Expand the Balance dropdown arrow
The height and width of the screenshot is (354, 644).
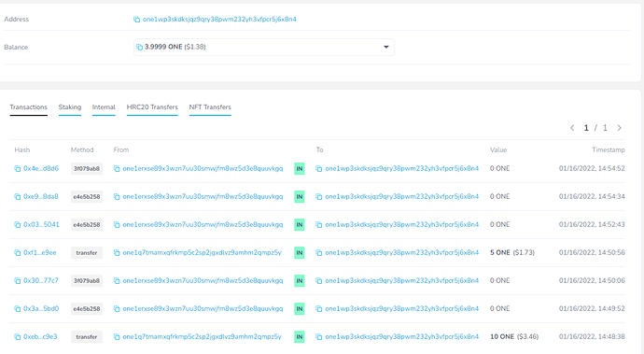pyautogui.click(x=386, y=47)
